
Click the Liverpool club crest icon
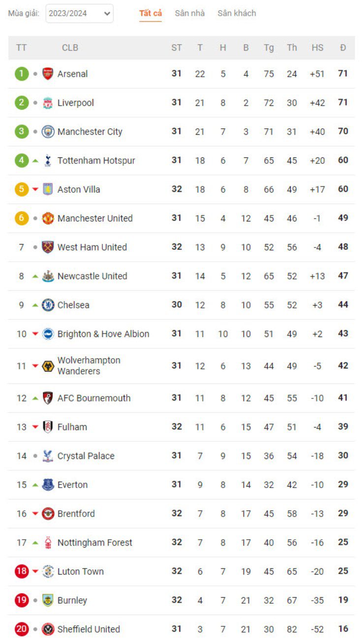(48, 103)
